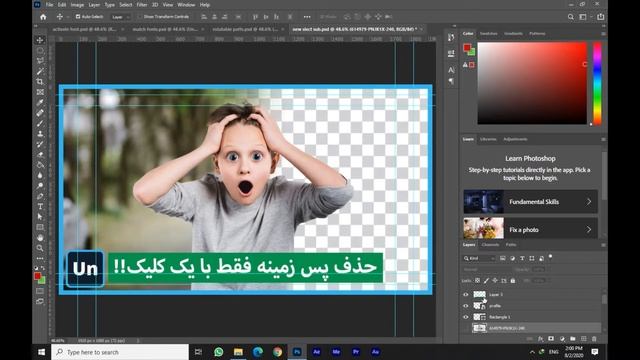Click the Share icon at top right
The image size is (640, 360).
pyautogui.click(x=600, y=17)
